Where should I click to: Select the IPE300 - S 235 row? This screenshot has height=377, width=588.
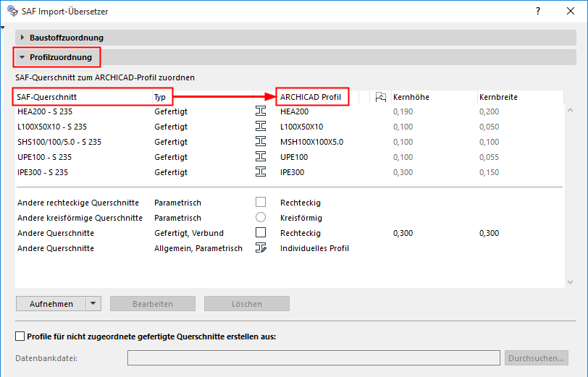[x=290, y=172]
